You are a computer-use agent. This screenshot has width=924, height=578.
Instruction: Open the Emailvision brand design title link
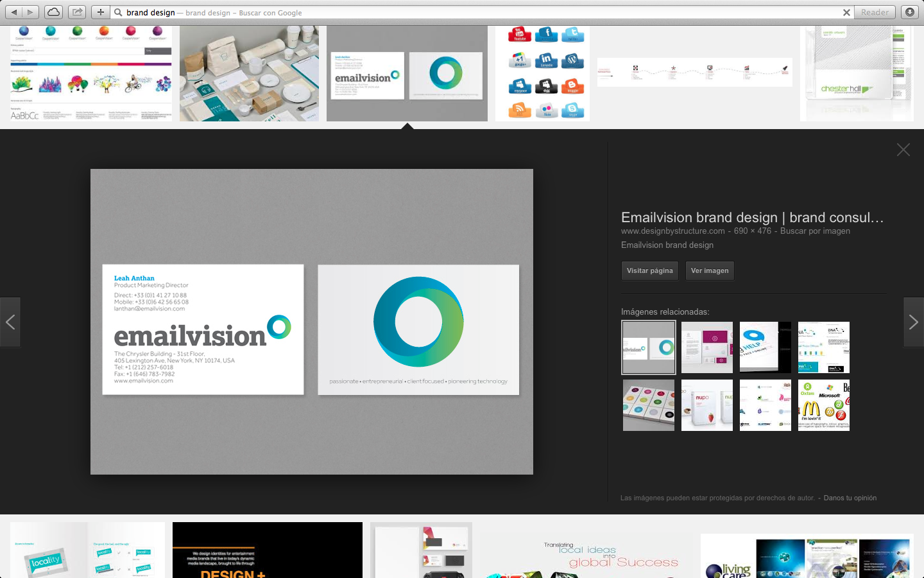[x=752, y=217]
